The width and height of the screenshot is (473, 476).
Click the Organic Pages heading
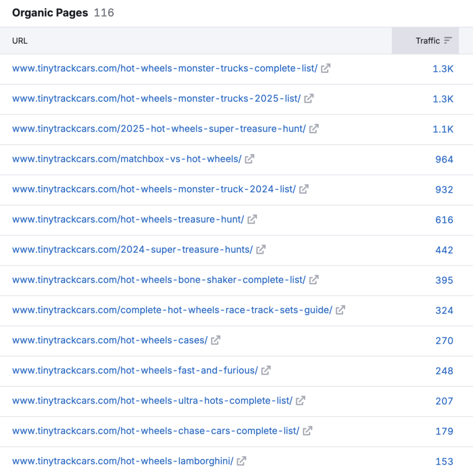tap(50, 13)
